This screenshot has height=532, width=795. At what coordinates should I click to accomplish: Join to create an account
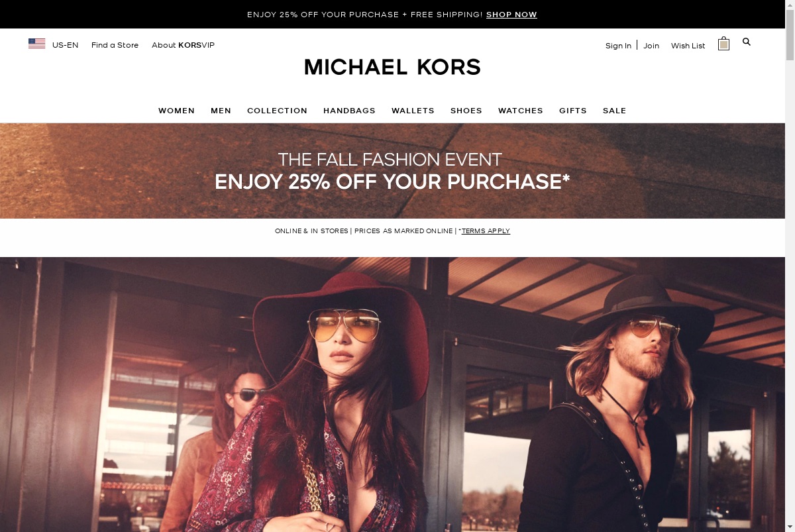(x=651, y=46)
